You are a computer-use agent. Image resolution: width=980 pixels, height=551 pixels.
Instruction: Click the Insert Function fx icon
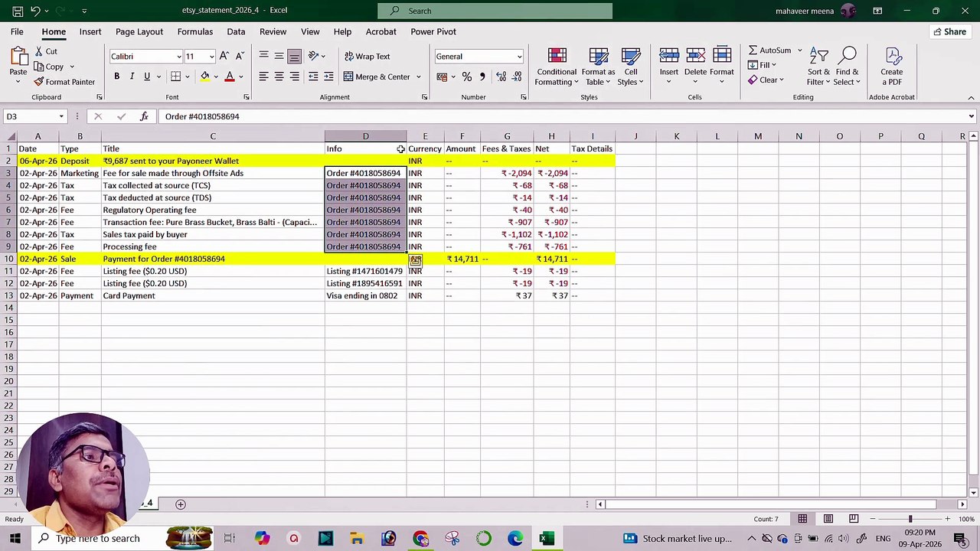144,116
